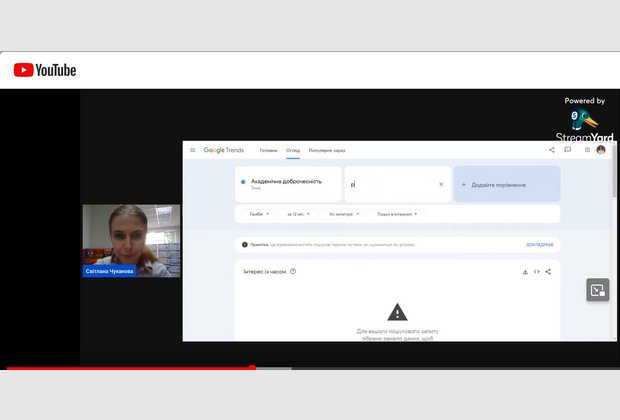Open the Пошук в Інтернеті dropdown

(x=396, y=214)
